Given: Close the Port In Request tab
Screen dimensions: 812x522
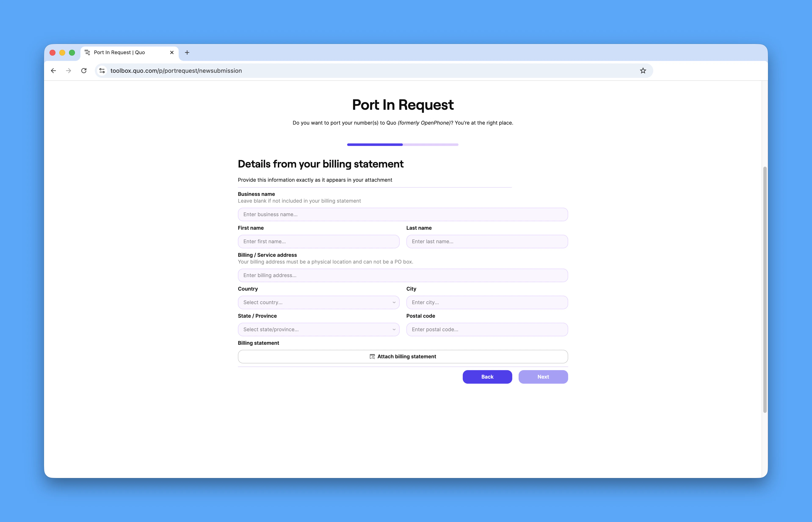Looking at the screenshot, I should 172,52.
